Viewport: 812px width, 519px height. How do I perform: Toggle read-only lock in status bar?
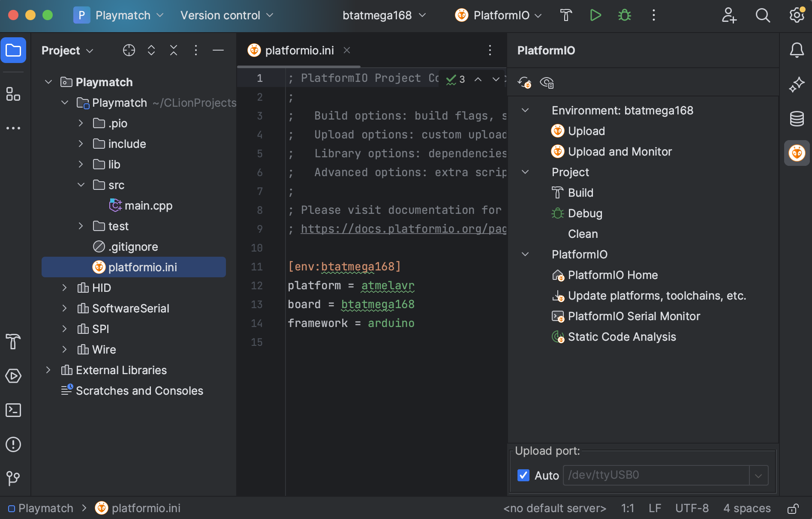coord(793,508)
